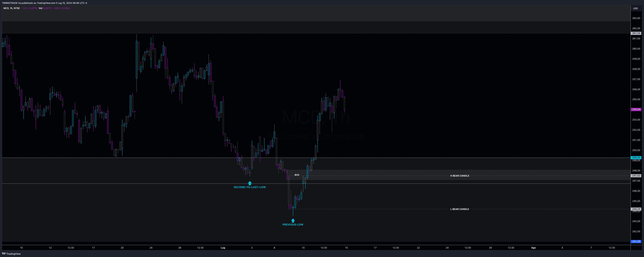Image resolution: width=644 pixels, height=257 pixels.
Task: Click the 263,00 price scale value
Action: click(636, 18)
